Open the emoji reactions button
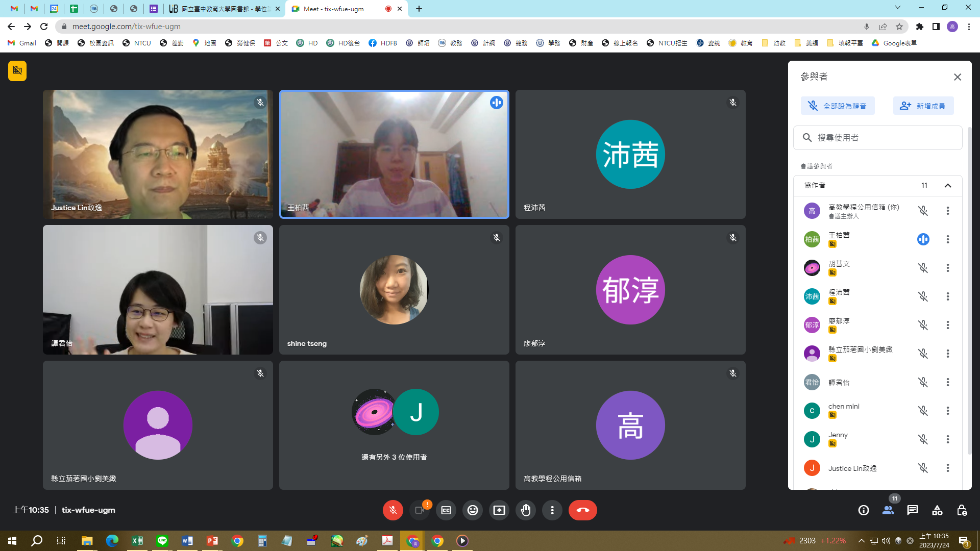Image resolution: width=980 pixels, height=551 pixels. [473, 510]
